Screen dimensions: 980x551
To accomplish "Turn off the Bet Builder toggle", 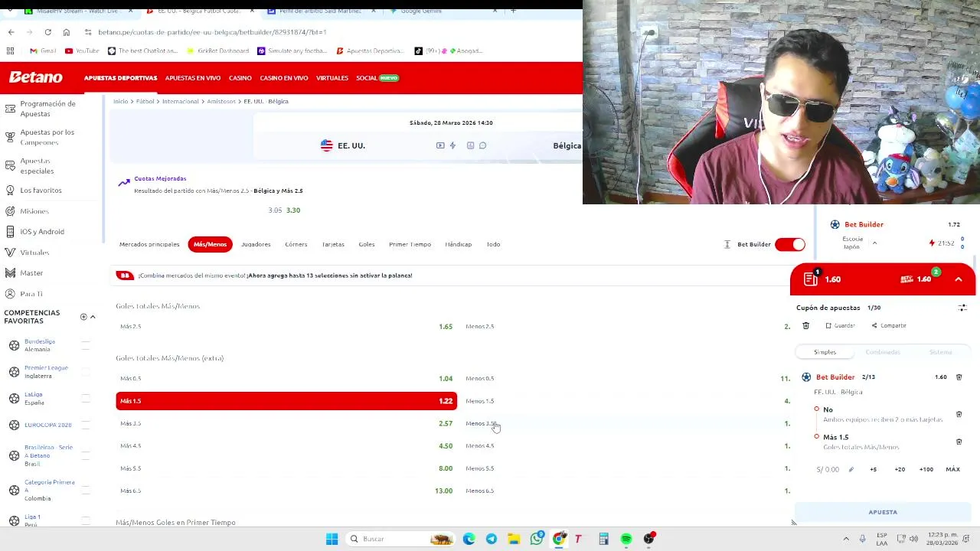I will [790, 244].
